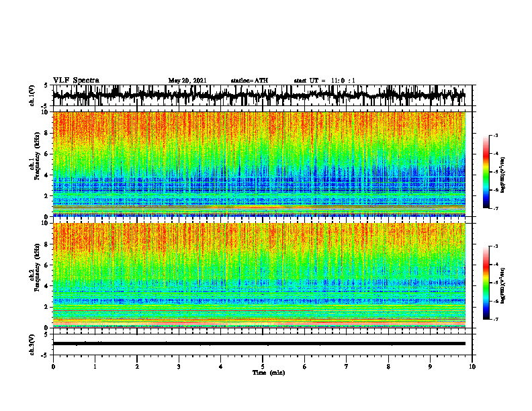Click the "7" tick on the time axis

point(347,367)
